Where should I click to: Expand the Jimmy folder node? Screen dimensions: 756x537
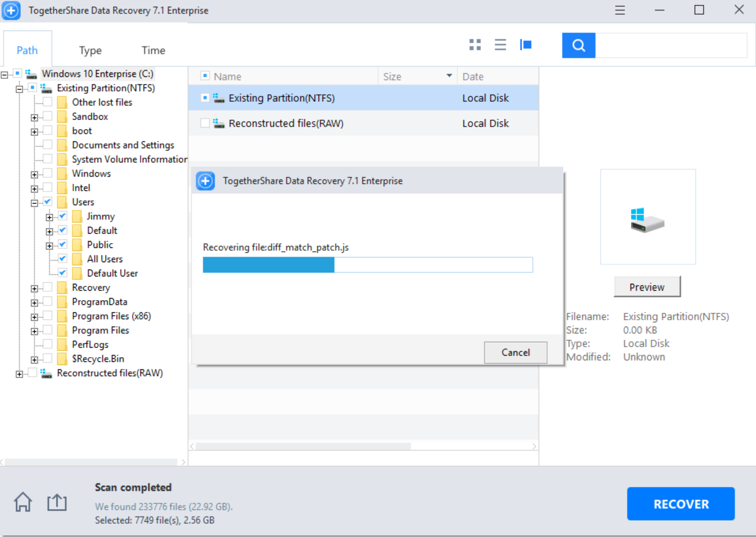tap(49, 217)
